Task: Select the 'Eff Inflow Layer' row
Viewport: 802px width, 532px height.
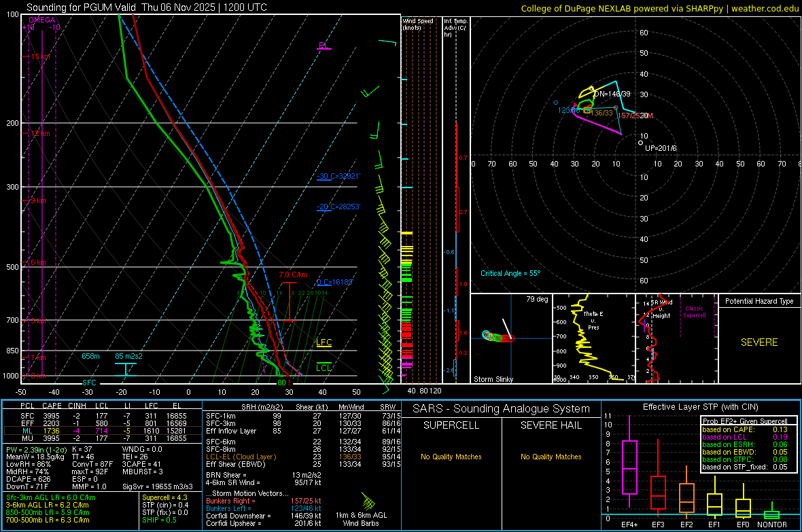Action: pos(303,431)
